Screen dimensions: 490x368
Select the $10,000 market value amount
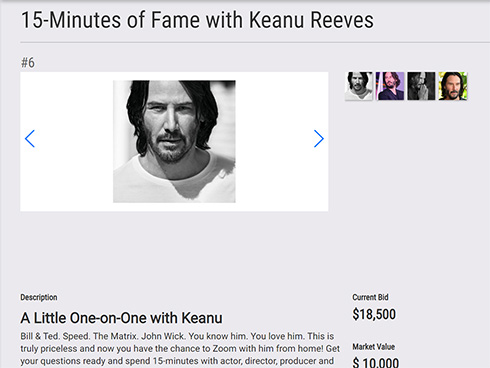click(376, 363)
